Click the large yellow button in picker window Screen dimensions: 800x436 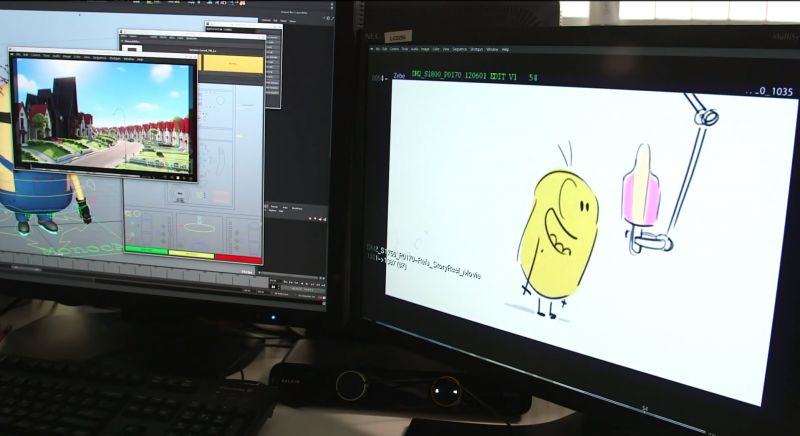click(x=233, y=64)
